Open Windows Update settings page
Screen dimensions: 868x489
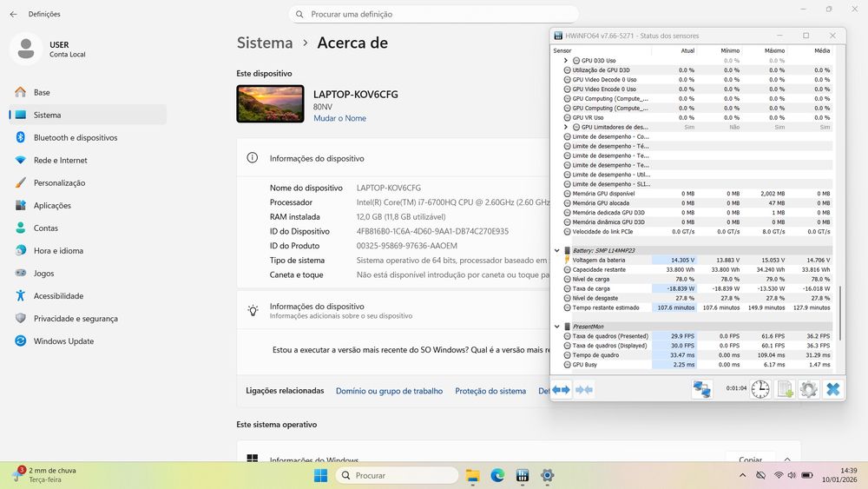[88, 341]
